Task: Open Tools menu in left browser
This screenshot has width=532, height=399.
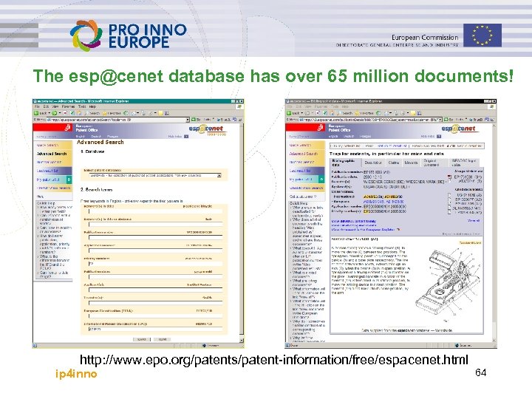Action: (82, 106)
